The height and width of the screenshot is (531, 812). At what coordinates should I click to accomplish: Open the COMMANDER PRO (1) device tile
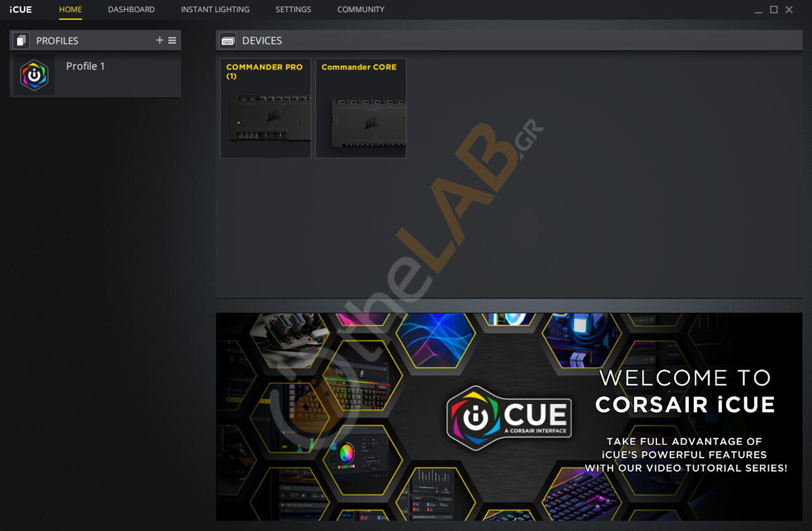(266, 108)
